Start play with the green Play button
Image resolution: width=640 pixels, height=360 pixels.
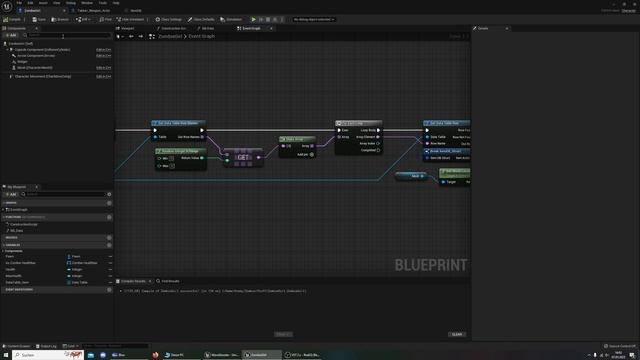click(253, 19)
